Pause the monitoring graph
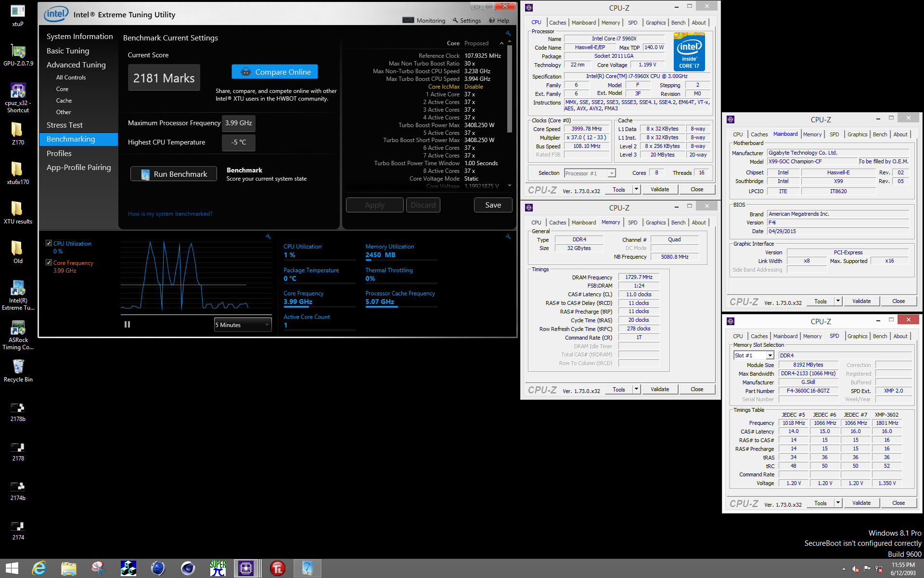Viewport: 924px width, 578px height. (127, 325)
